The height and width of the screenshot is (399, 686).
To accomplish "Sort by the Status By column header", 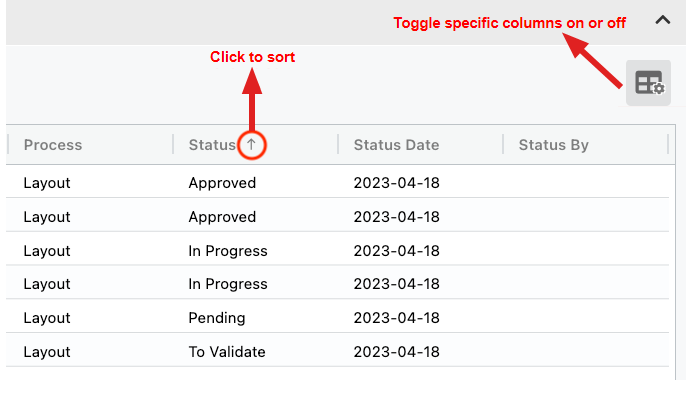I will click(553, 145).
